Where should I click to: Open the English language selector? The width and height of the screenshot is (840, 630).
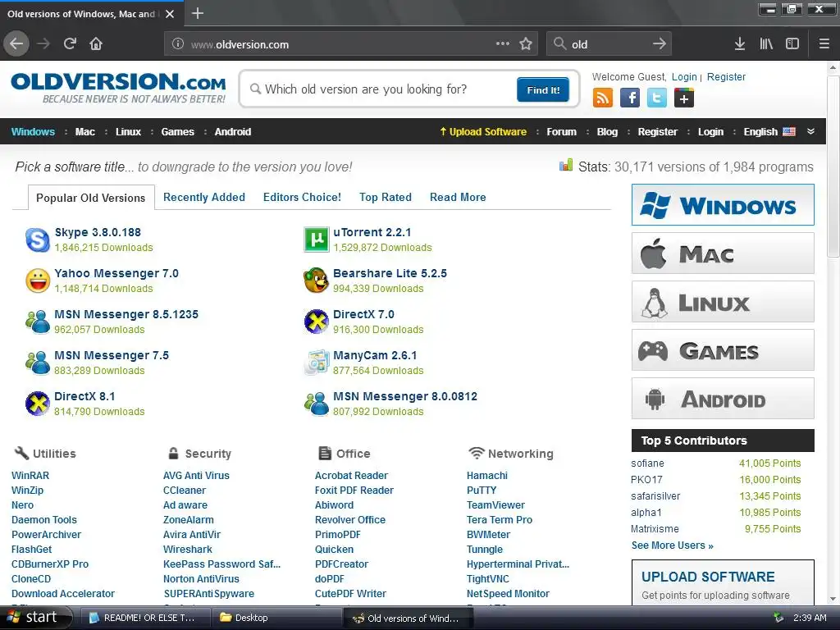(769, 132)
